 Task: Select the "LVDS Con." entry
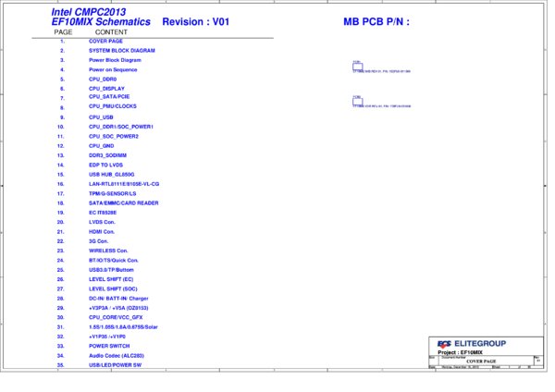[x=102, y=222]
